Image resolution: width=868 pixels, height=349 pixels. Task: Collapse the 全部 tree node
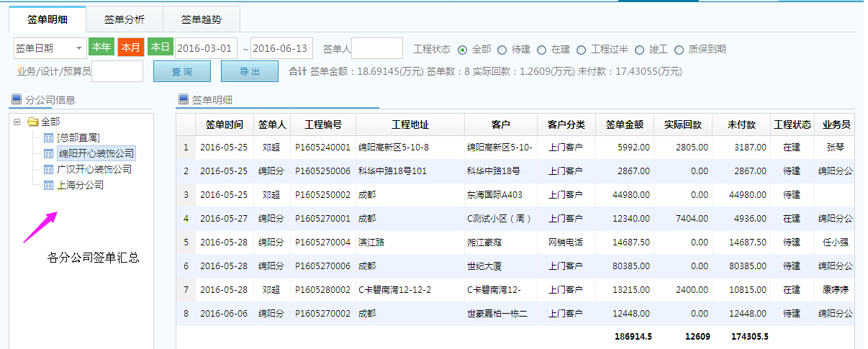(x=17, y=122)
